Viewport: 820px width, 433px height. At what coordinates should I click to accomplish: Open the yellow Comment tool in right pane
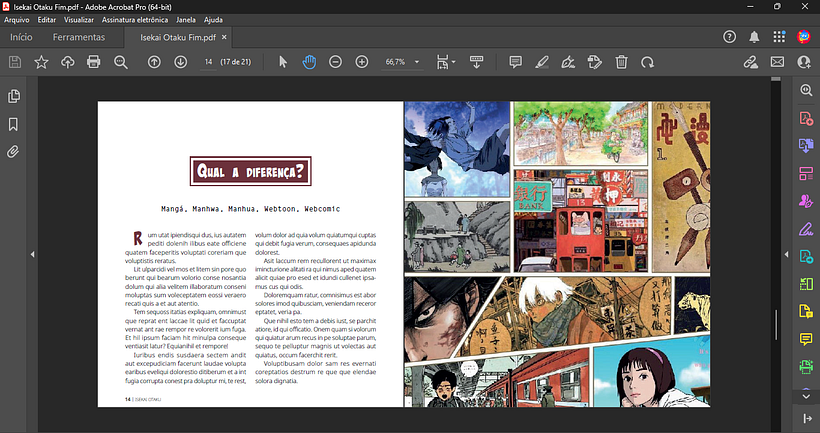[806, 339]
